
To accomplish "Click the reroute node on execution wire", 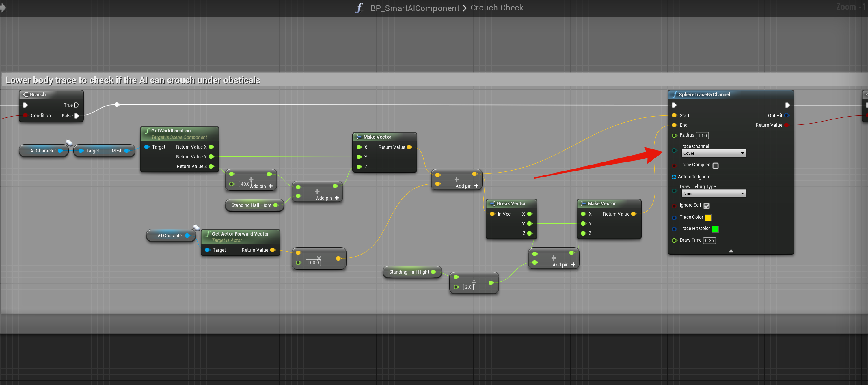I will [x=117, y=105].
